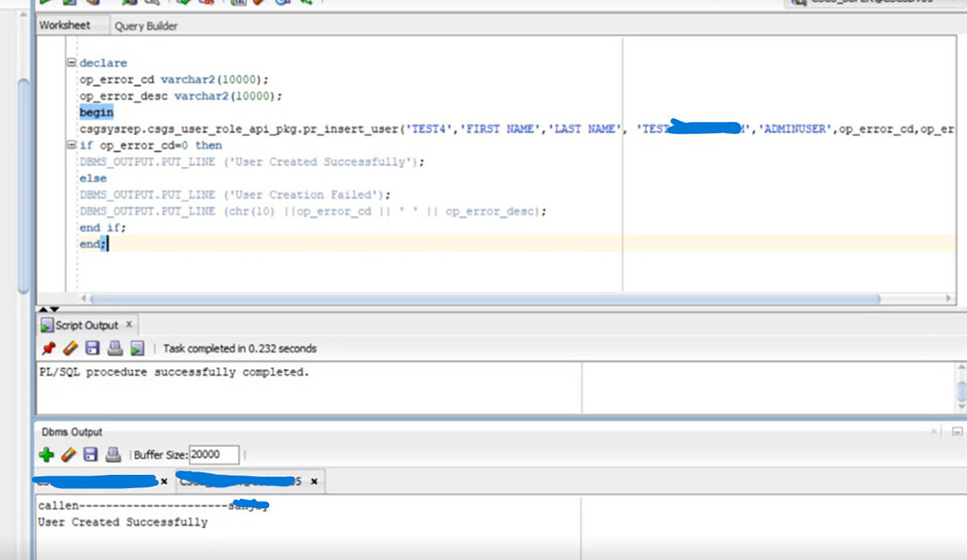The width and height of the screenshot is (967, 560).
Task: Collapse the if op_error_cd code block
Action: [70, 144]
